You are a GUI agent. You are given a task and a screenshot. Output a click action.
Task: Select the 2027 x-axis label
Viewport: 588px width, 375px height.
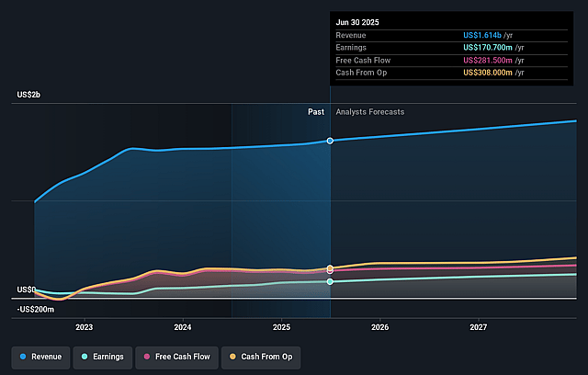pos(479,327)
